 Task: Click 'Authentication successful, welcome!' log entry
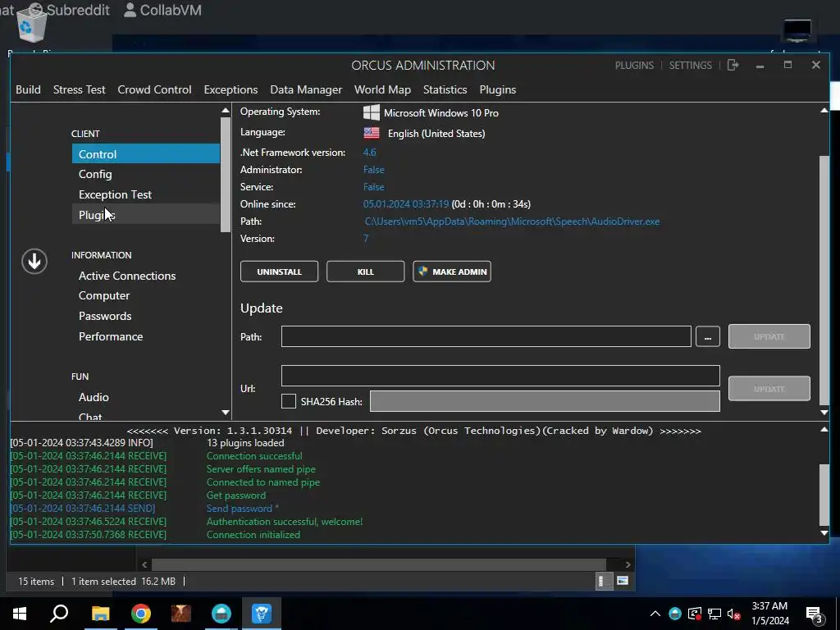[285, 521]
